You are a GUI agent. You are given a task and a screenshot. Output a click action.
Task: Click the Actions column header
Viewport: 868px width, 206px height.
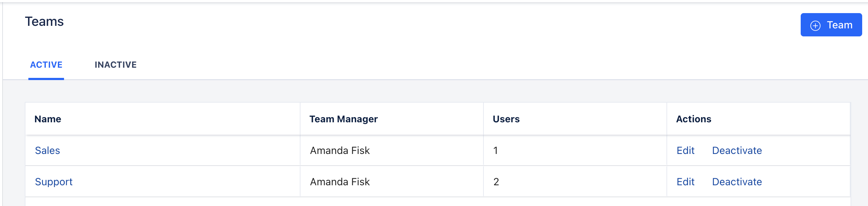click(x=693, y=119)
